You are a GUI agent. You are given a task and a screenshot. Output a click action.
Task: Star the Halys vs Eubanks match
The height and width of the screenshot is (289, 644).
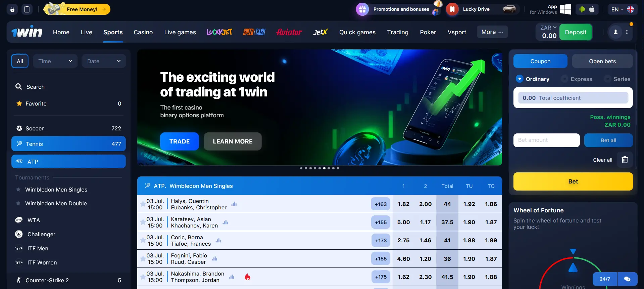coord(143,204)
